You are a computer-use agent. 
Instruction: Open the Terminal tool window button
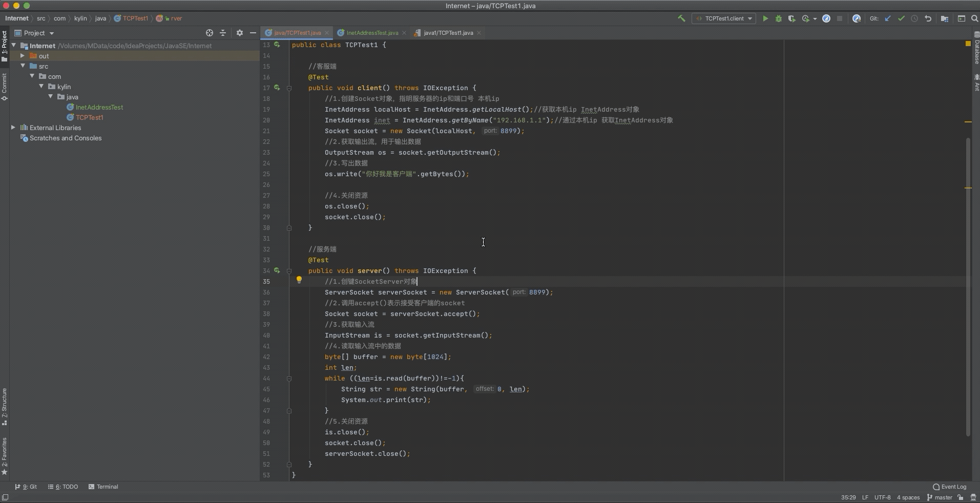pyautogui.click(x=103, y=487)
